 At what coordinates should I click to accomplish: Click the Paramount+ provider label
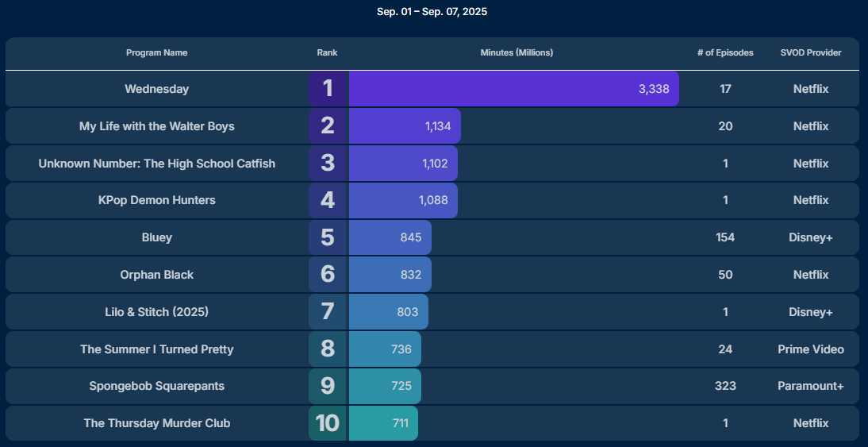click(x=810, y=386)
